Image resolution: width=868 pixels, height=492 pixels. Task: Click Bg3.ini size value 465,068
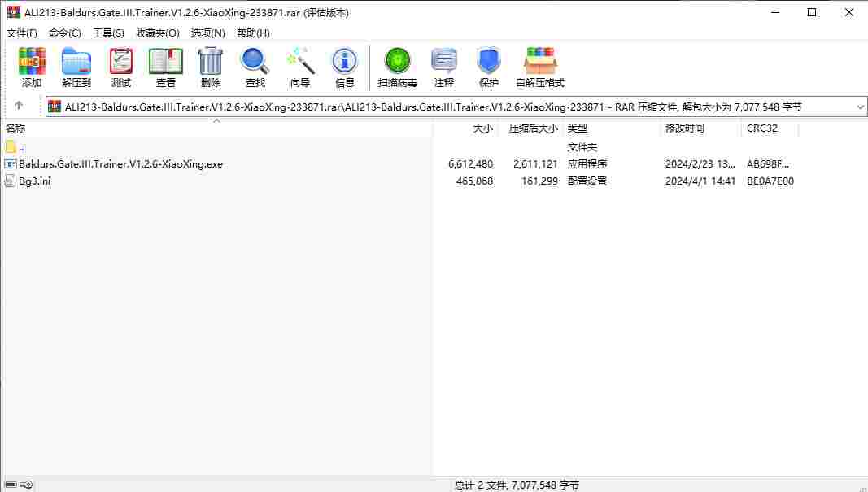coord(474,181)
